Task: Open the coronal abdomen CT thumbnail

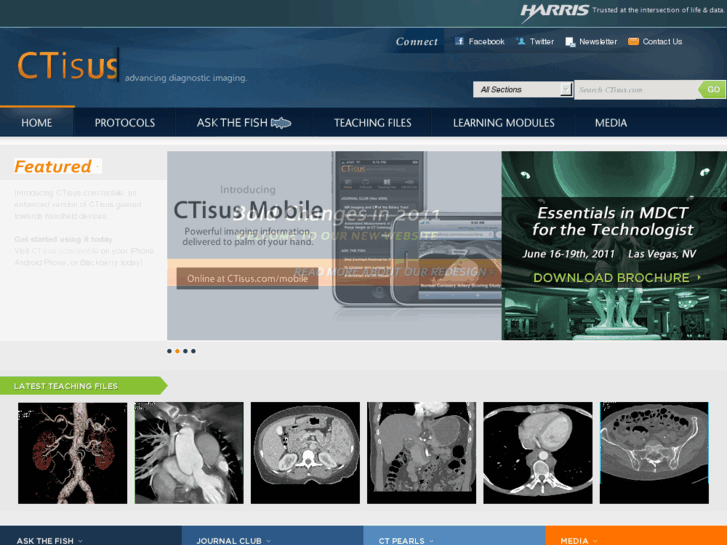Action: 421,453
